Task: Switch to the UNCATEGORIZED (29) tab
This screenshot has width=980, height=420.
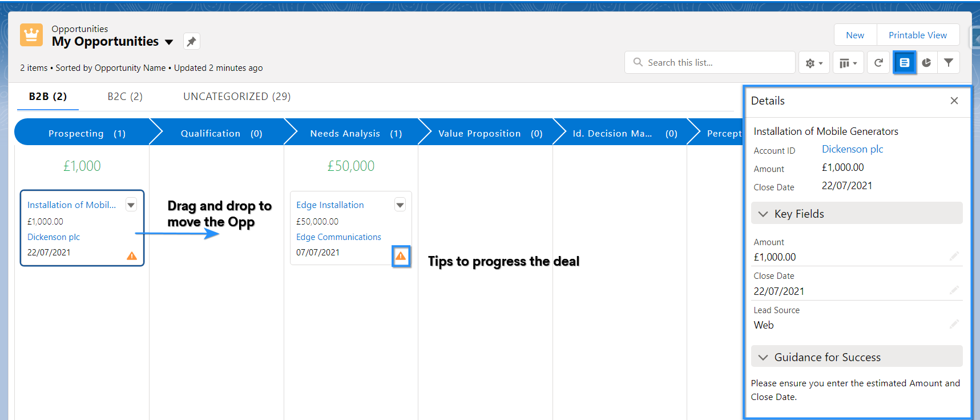Action: 237,97
